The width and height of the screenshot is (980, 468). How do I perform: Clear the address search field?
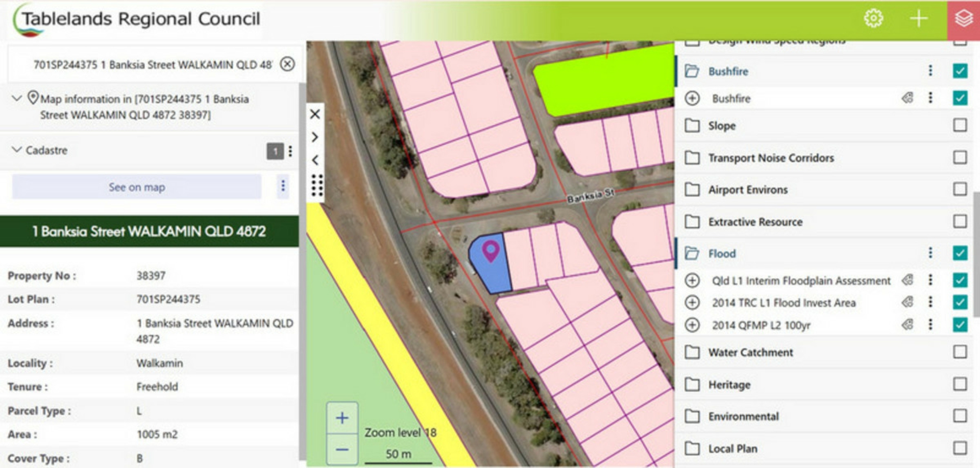288,64
